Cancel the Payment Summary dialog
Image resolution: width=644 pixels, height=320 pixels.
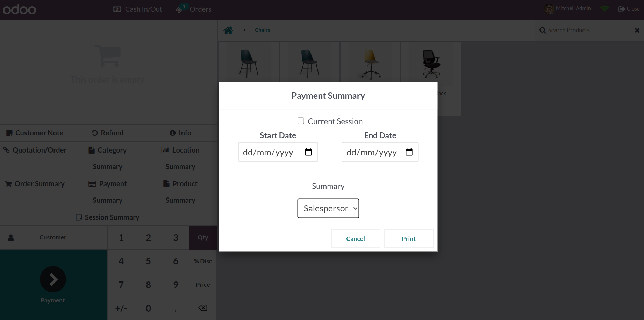pyautogui.click(x=355, y=238)
